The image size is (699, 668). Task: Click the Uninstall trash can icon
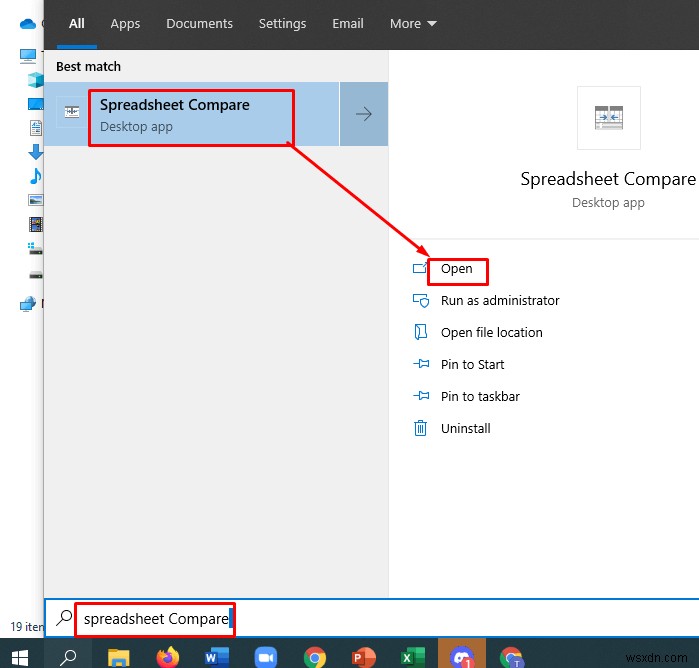pos(420,428)
